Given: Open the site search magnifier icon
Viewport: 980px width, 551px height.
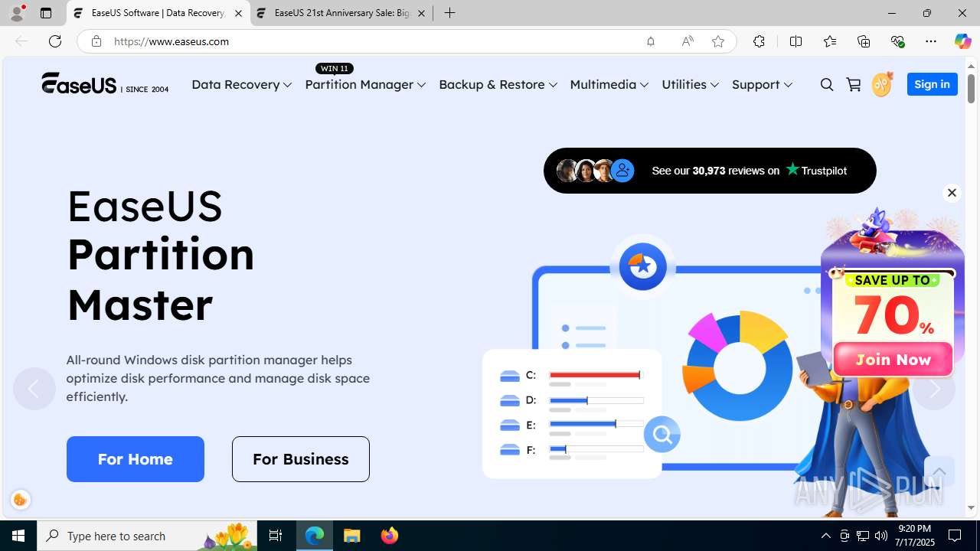Looking at the screenshot, I should (827, 85).
